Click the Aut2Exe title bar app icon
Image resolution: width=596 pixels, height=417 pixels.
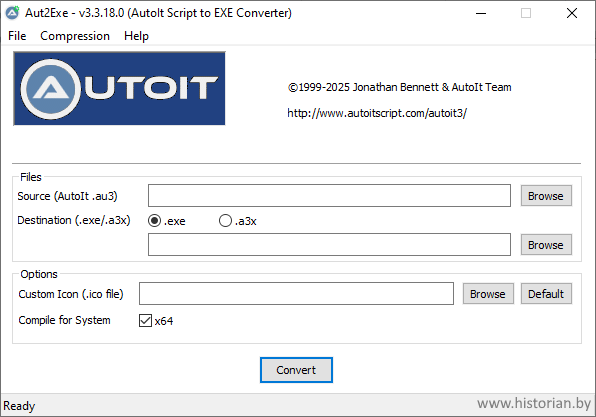[x=12, y=13]
